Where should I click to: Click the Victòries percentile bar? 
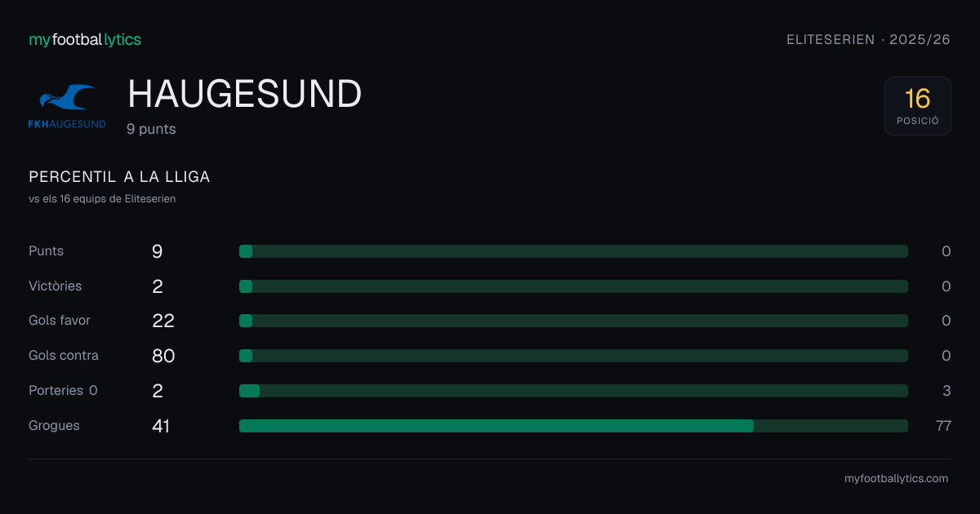(x=573, y=286)
